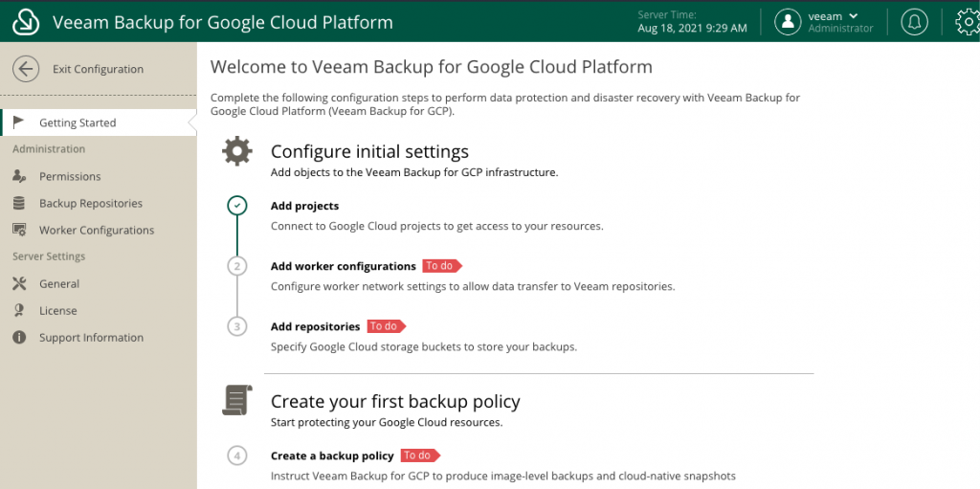Open Backup Repositories page
Image resolution: width=980 pixels, height=489 pixels.
pos(91,203)
